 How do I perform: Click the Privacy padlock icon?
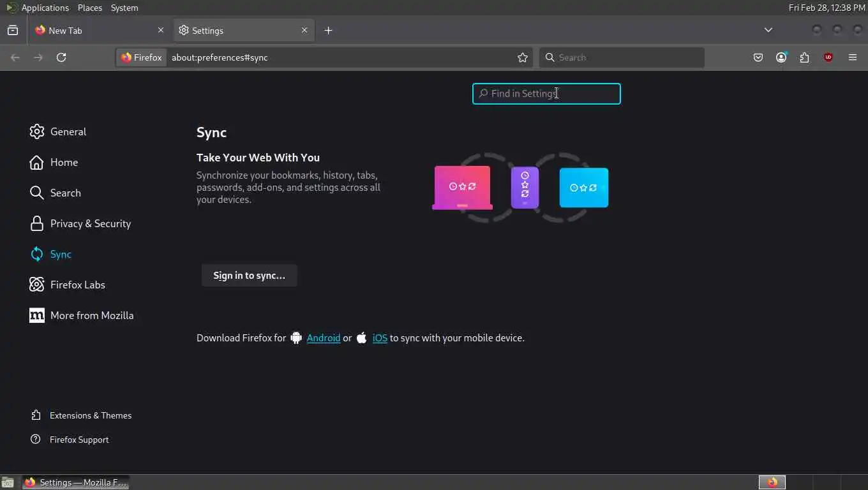[x=37, y=223]
